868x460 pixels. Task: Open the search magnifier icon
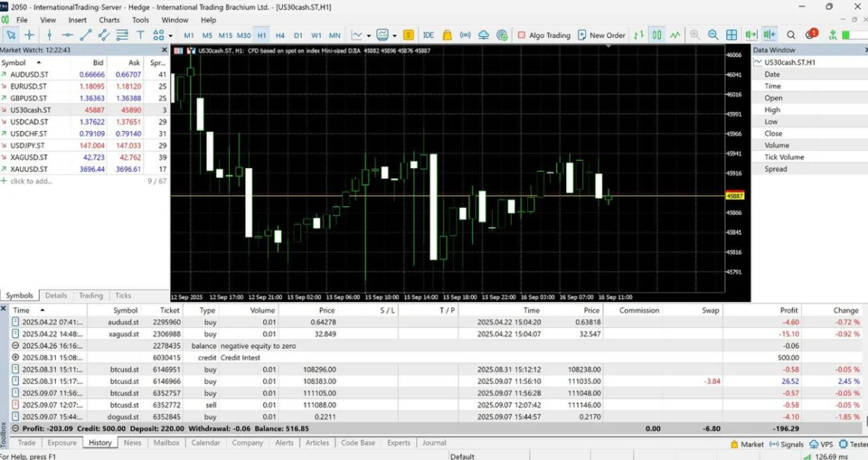pyautogui.click(x=791, y=35)
